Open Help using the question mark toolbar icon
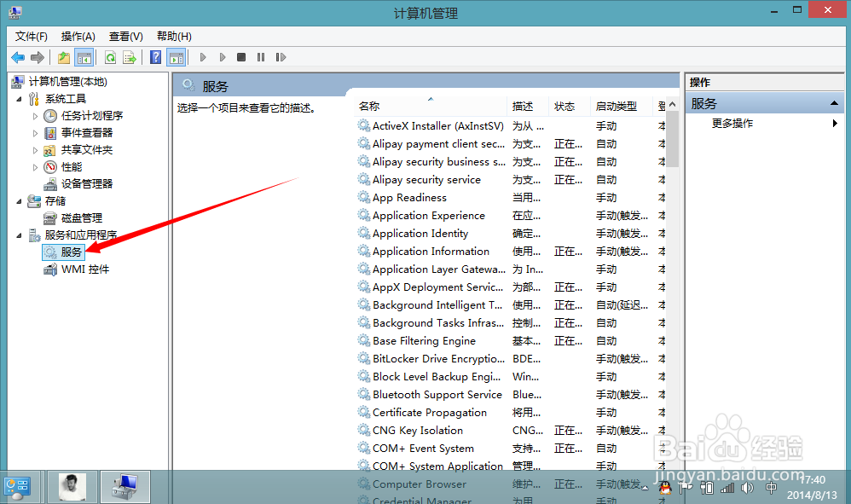Viewport: 851px width, 504px height. click(x=156, y=57)
